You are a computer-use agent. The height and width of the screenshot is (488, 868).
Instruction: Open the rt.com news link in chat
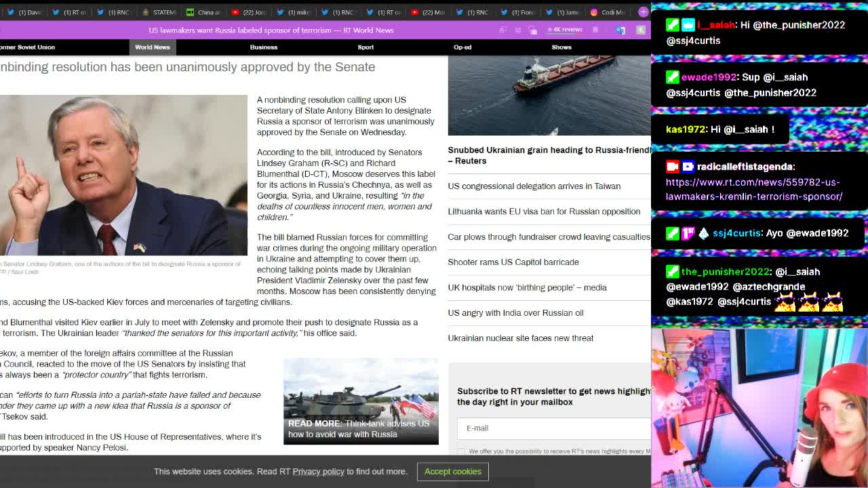(754, 190)
